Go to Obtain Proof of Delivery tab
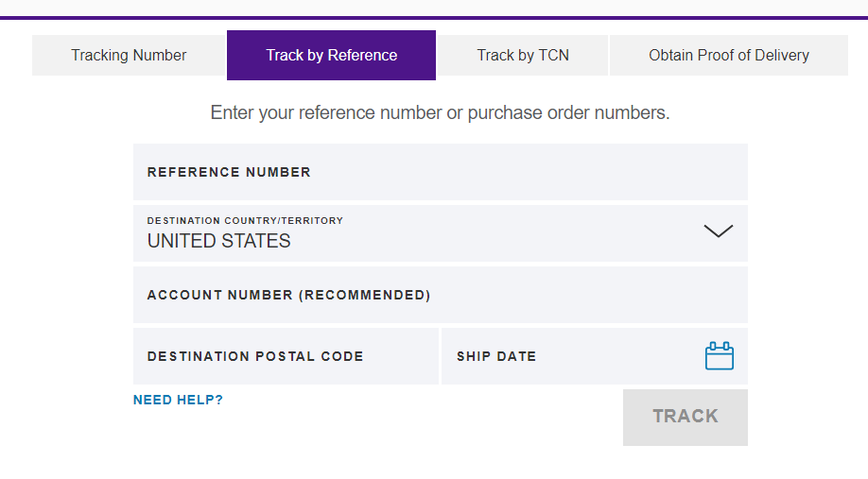Screen dimensions: 868x479 728,55
